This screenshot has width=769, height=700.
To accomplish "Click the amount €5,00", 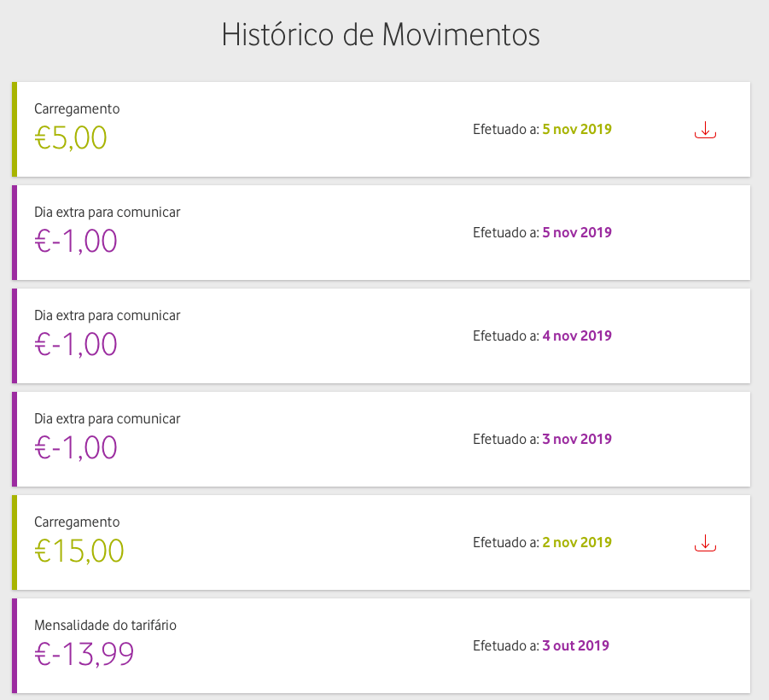I will 70,137.
